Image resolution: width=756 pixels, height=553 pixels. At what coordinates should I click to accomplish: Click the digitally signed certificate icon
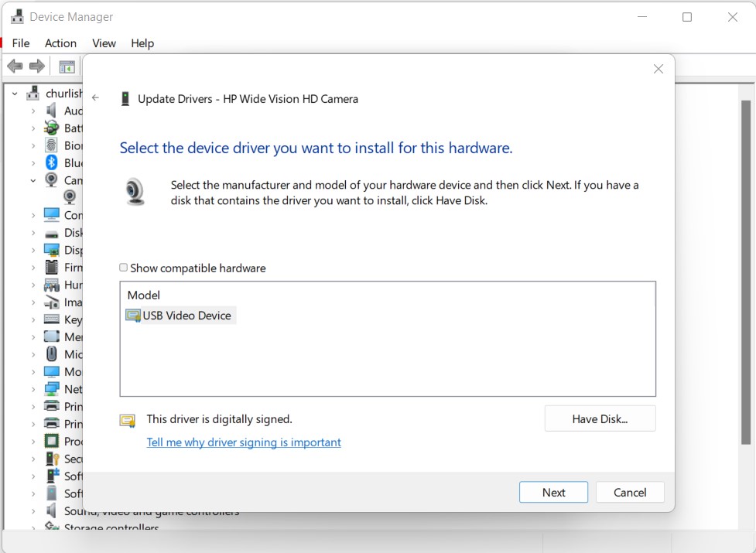tap(126, 419)
